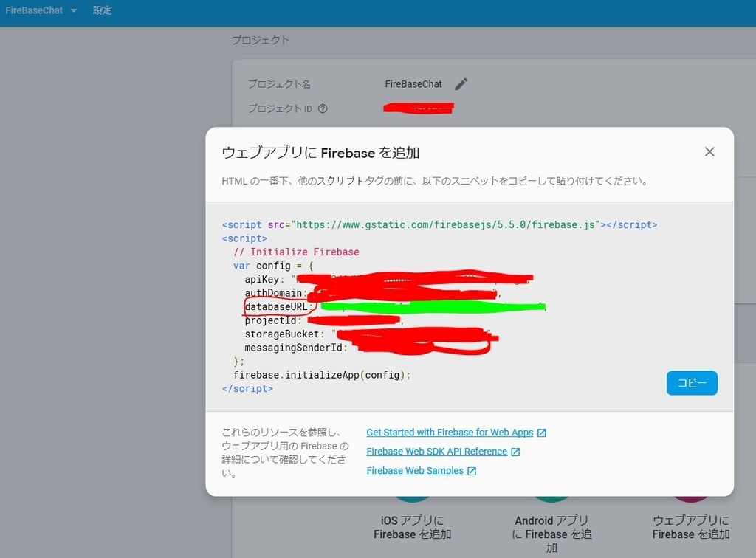Click the gstatic firebase.js script URL
This screenshot has width=756, height=558.
(x=445, y=224)
